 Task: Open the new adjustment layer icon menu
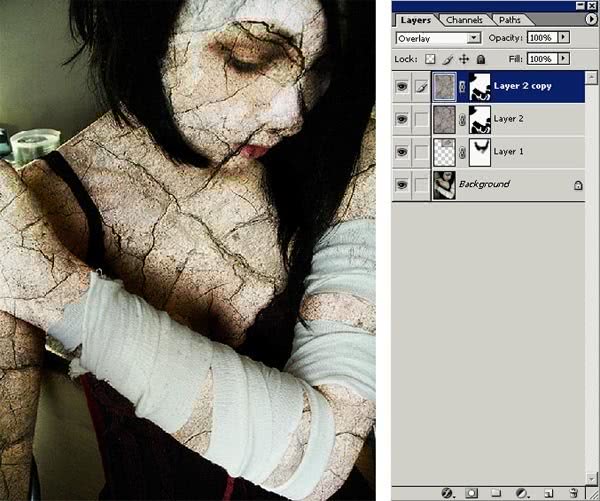521,493
